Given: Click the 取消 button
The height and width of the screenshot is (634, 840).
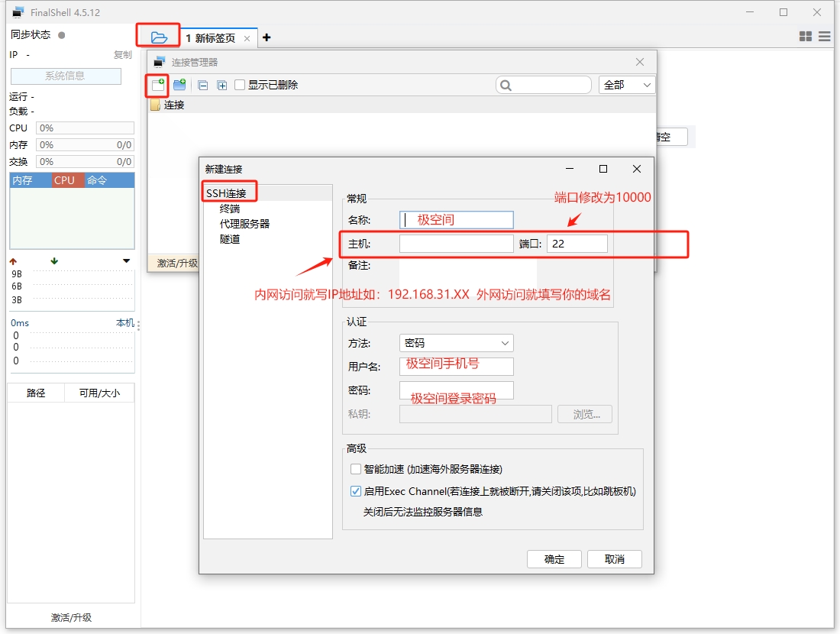Looking at the screenshot, I should [615, 559].
